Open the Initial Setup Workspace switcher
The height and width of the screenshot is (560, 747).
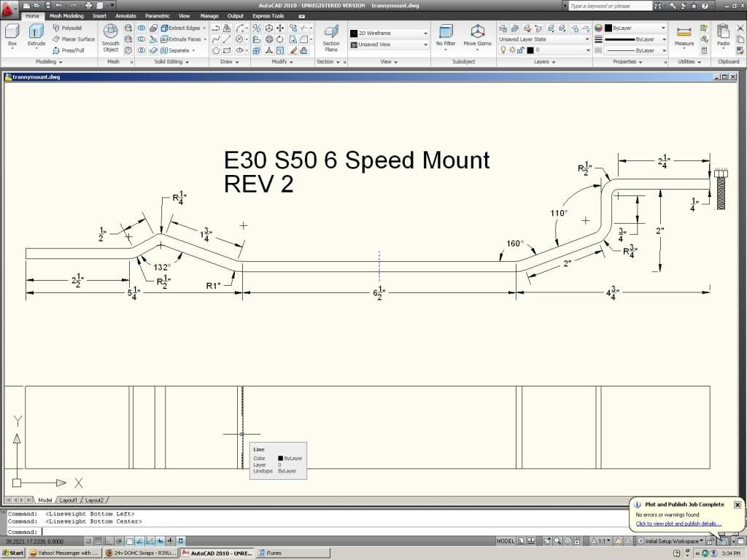[x=670, y=541]
